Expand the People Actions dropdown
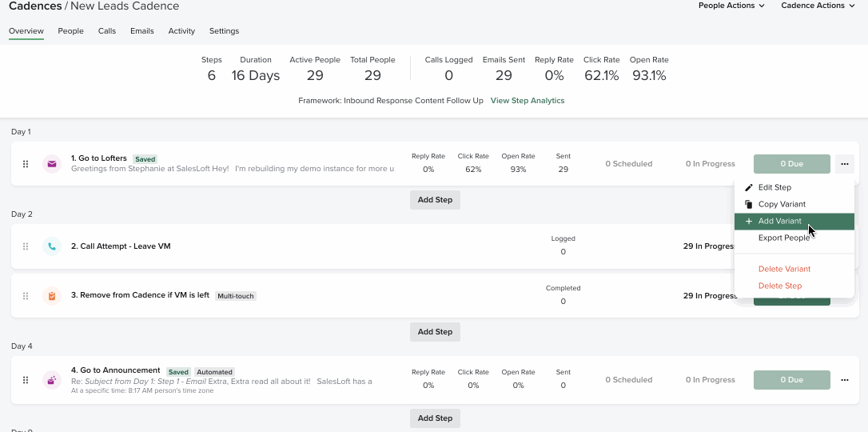868x432 pixels. pos(731,6)
